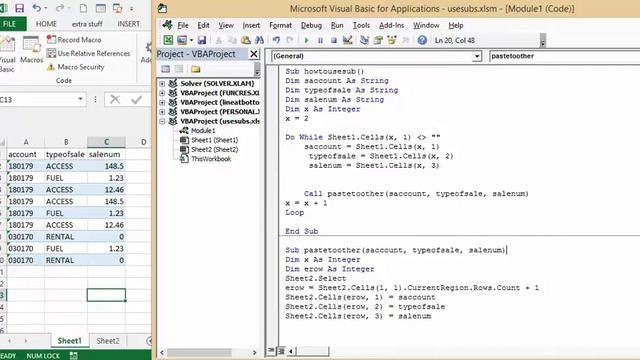Switch to Excel INSERT ribbon tab

(129, 24)
